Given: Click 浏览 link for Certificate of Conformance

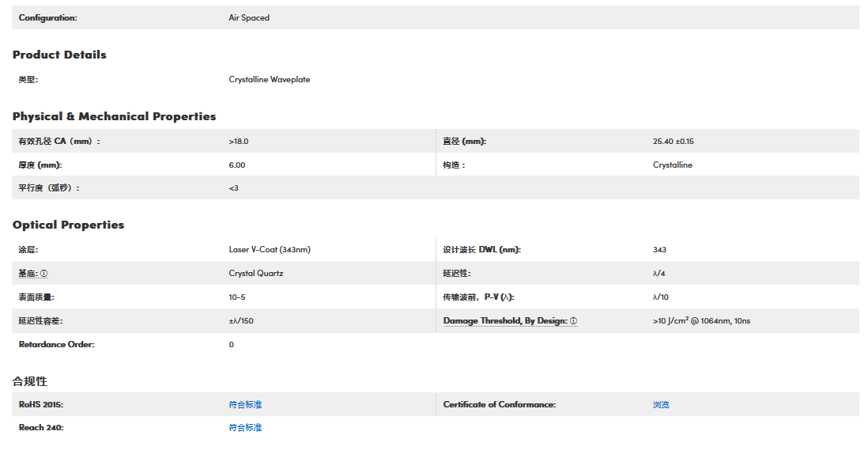Looking at the screenshot, I should 661,404.
